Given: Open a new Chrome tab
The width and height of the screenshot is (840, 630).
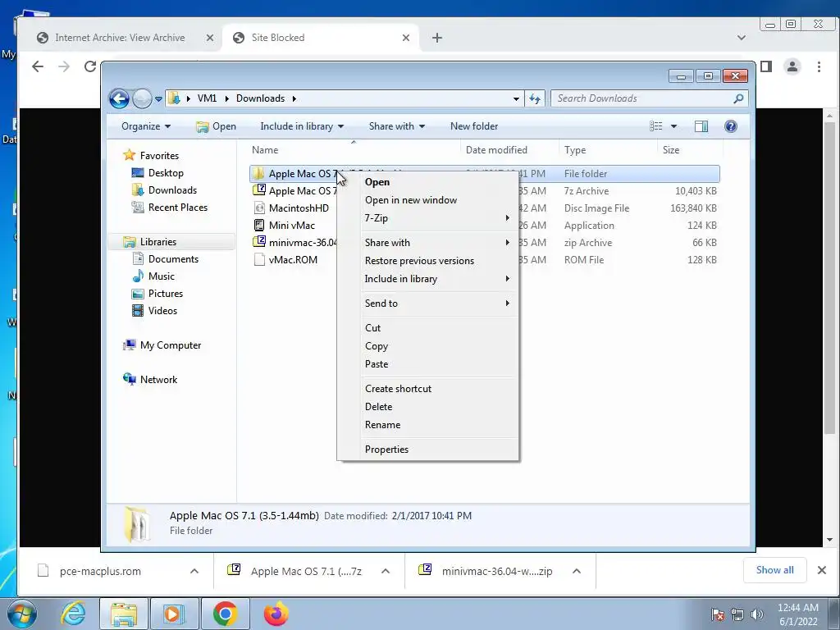Looking at the screenshot, I should [437, 38].
